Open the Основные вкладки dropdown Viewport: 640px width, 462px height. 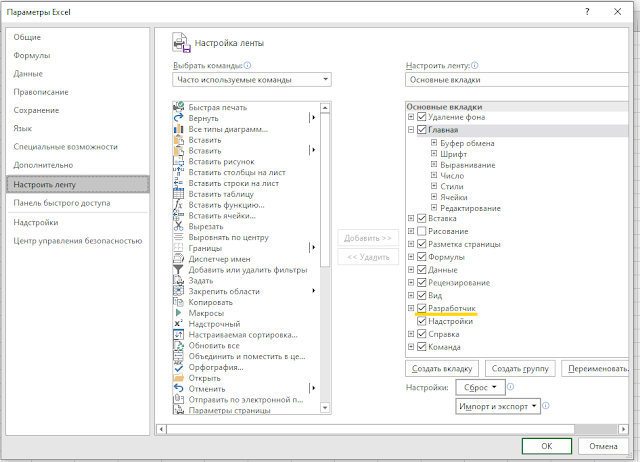516,80
